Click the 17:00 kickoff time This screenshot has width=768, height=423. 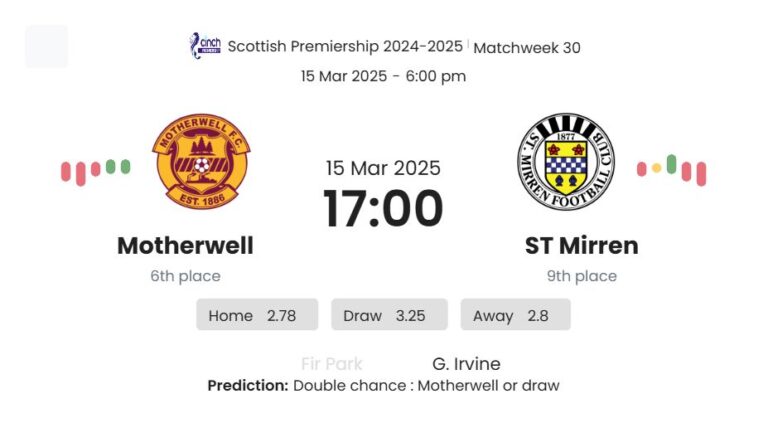[383, 209]
